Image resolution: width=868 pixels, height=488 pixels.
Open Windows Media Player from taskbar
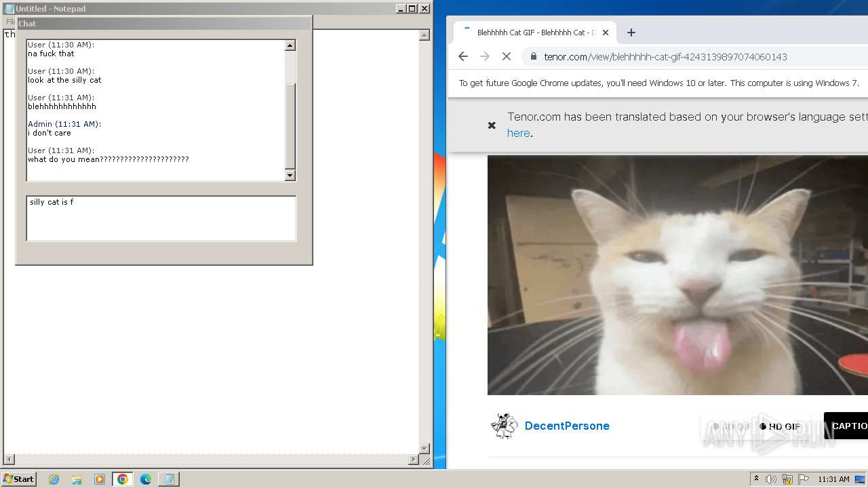coord(100,479)
